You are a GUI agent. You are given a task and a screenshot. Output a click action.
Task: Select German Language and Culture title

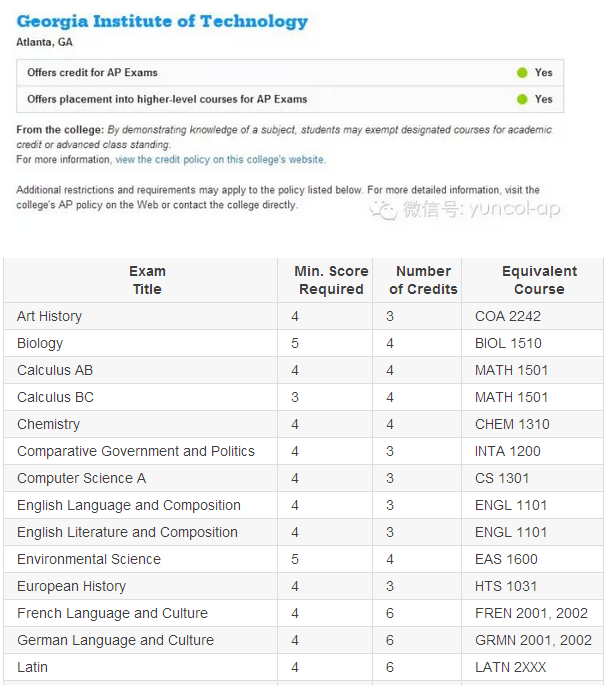(116, 640)
